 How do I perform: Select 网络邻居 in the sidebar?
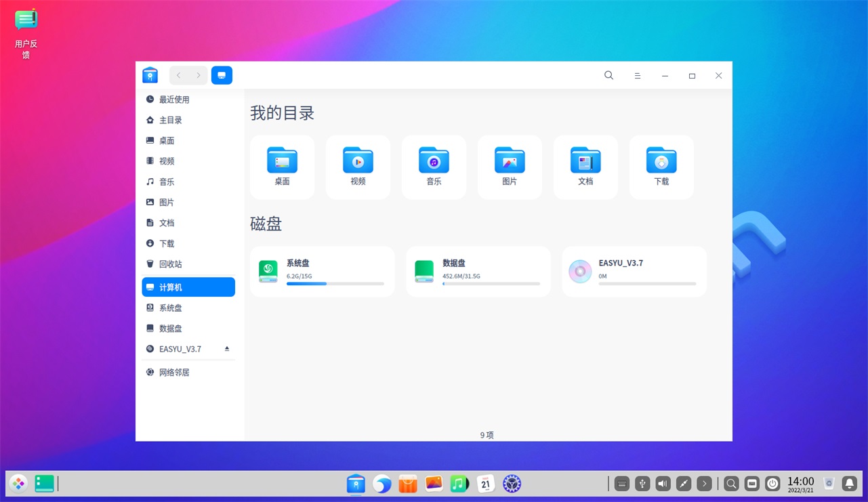174,373
